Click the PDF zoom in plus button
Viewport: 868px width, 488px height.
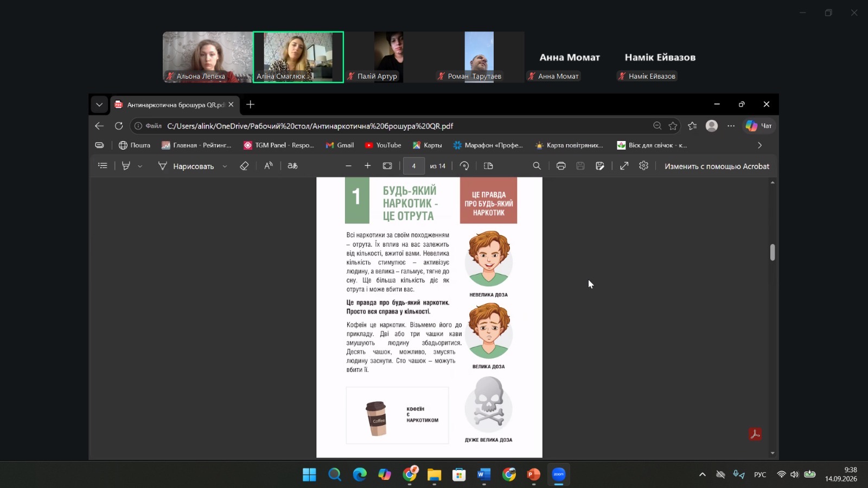pyautogui.click(x=368, y=166)
